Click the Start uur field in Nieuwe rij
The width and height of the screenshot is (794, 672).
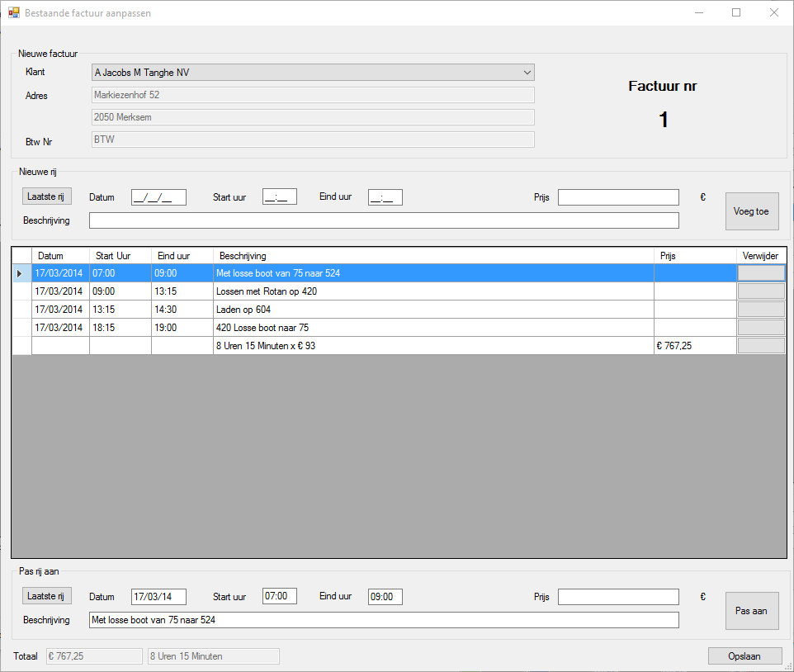coord(279,197)
